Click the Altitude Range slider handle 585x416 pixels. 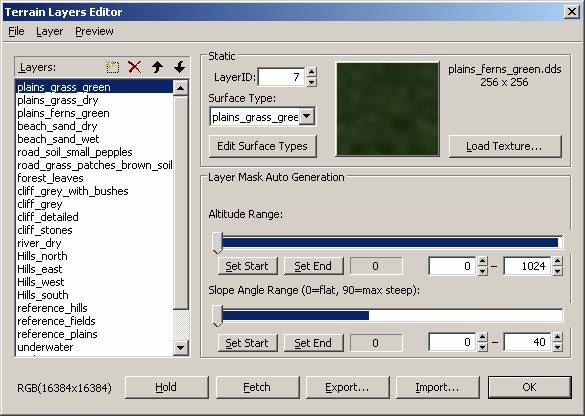[x=218, y=243]
